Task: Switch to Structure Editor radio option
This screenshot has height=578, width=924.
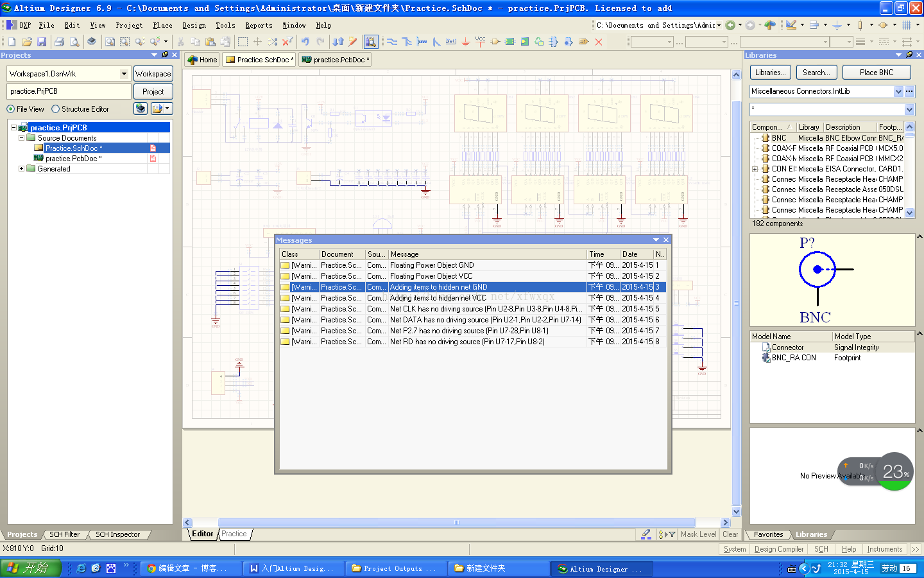Action: click(56, 109)
